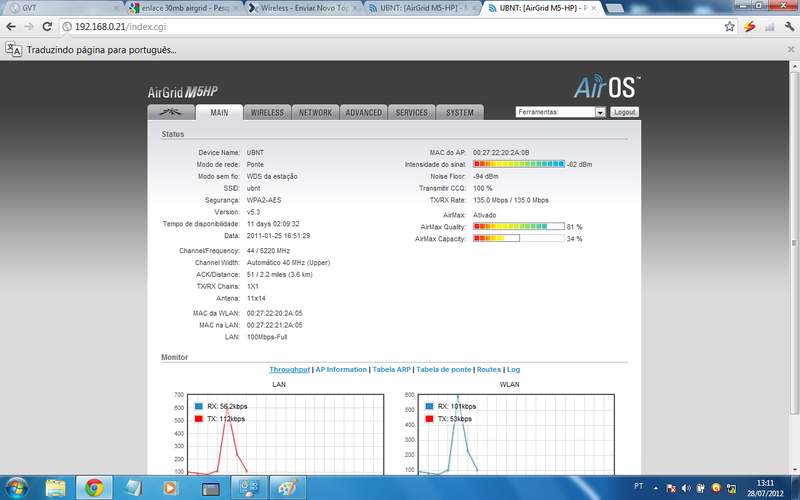Viewport: 800px width, 500px height.
Task: Click the AP MAC value 00:27:22:20:2A:0B
Action: click(501, 153)
